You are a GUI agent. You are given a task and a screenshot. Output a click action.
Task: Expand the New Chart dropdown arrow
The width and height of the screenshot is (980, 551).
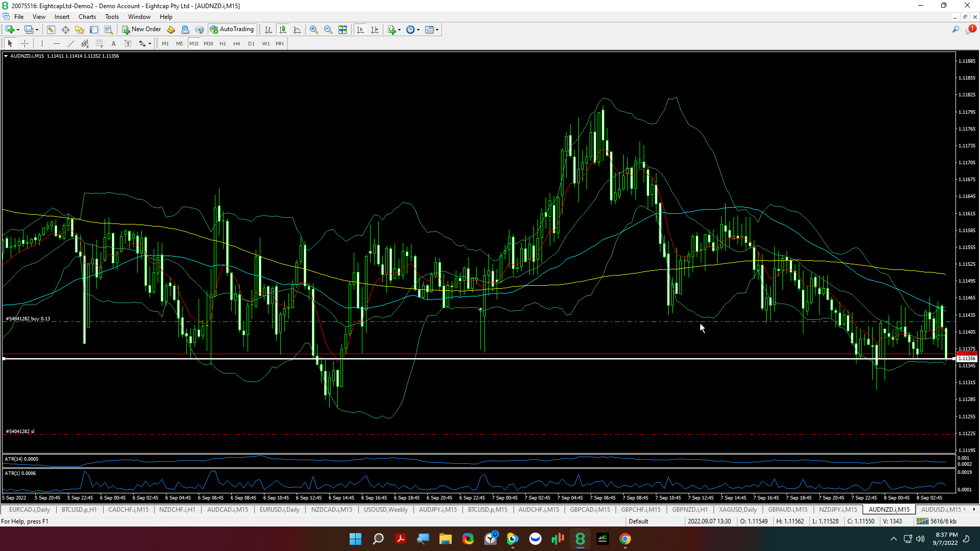(x=18, y=30)
